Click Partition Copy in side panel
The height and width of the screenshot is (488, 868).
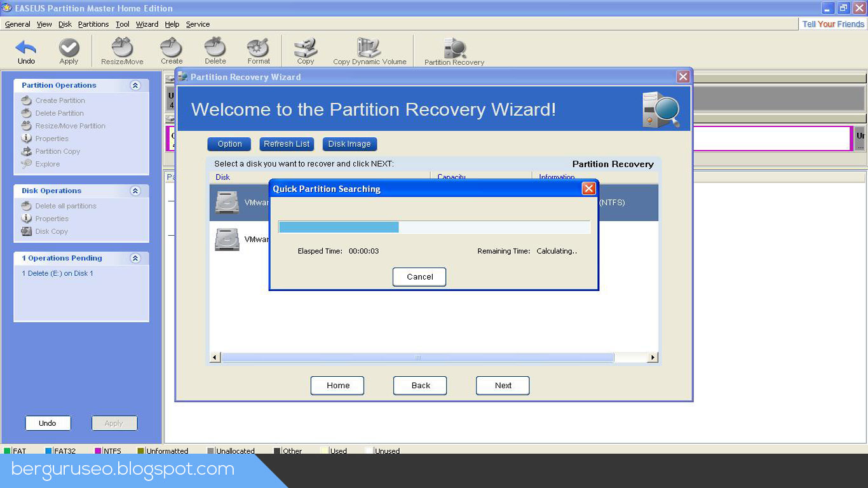(x=57, y=151)
